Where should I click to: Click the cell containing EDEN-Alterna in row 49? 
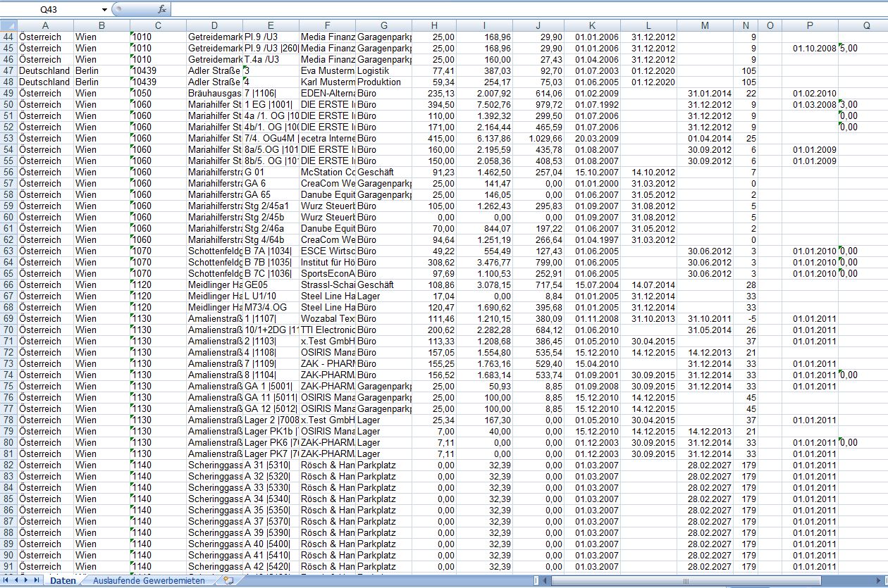327,93
